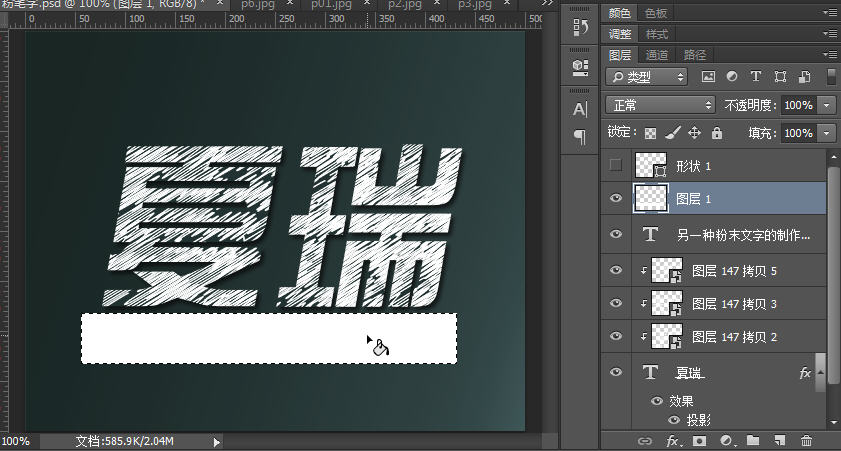Open the History panel icon
841x451 pixels.
pyautogui.click(x=580, y=27)
